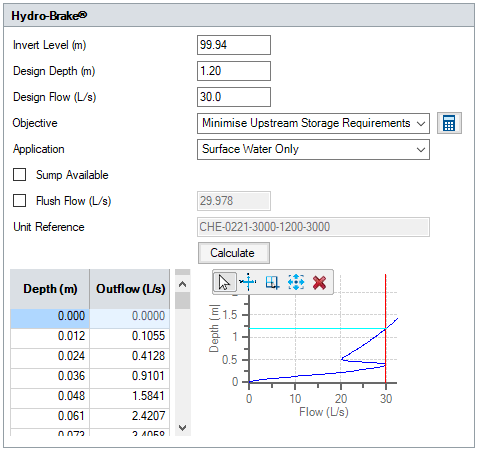
Task: Enable the Sump Available checkbox
Action: (x=19, y=174)
